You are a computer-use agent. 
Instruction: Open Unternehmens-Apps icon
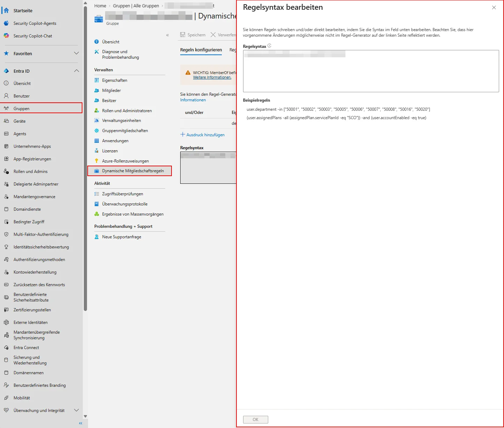pos(6,146)
